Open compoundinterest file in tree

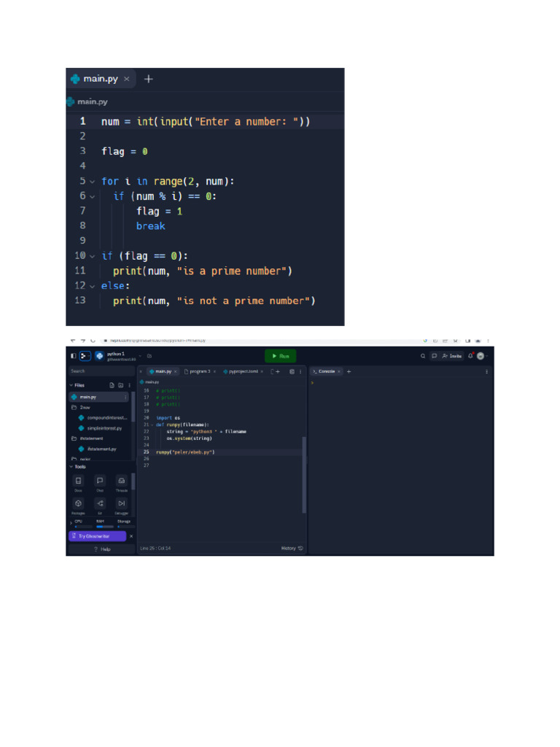click(104, 418)
